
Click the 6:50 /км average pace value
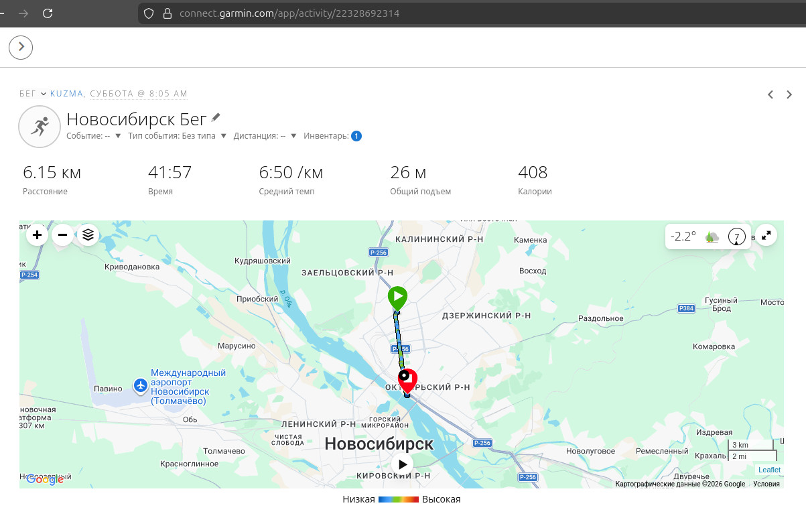[291, 172]
